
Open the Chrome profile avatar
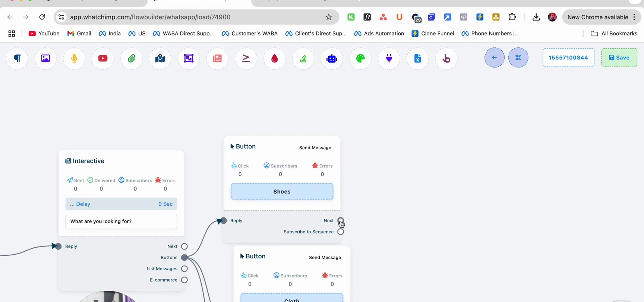(552, 17)
